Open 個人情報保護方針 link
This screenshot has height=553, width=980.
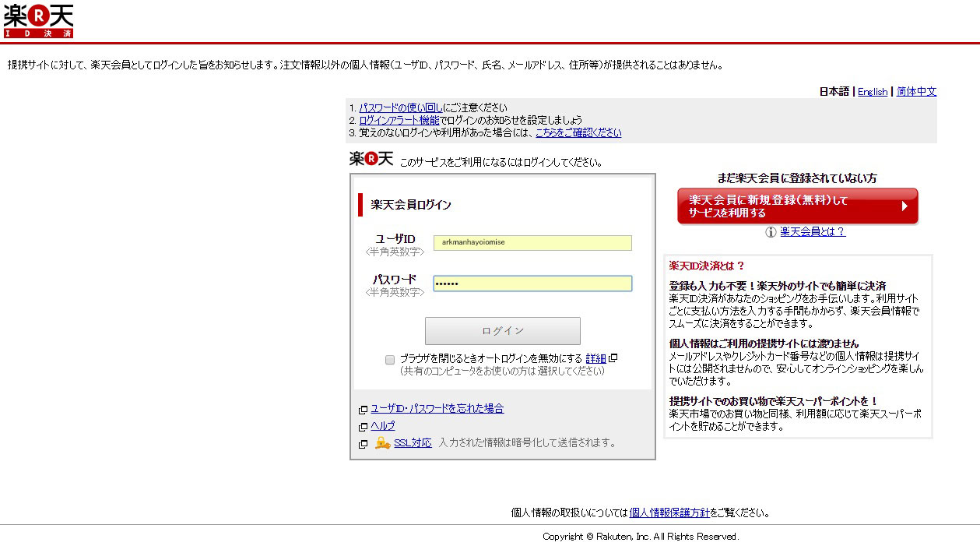click(x=669, y=512)
